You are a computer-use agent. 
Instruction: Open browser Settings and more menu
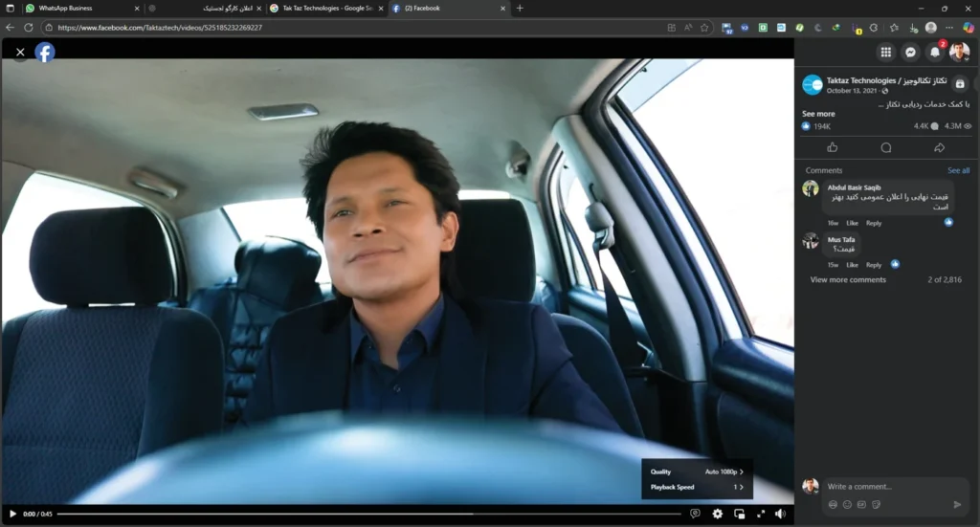click(x=949, y=28)
